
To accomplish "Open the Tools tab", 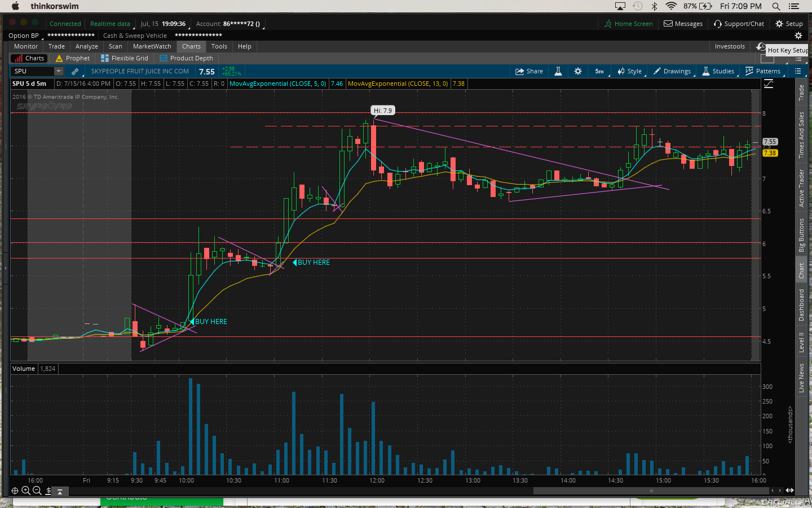I will (x=219, y=46).
